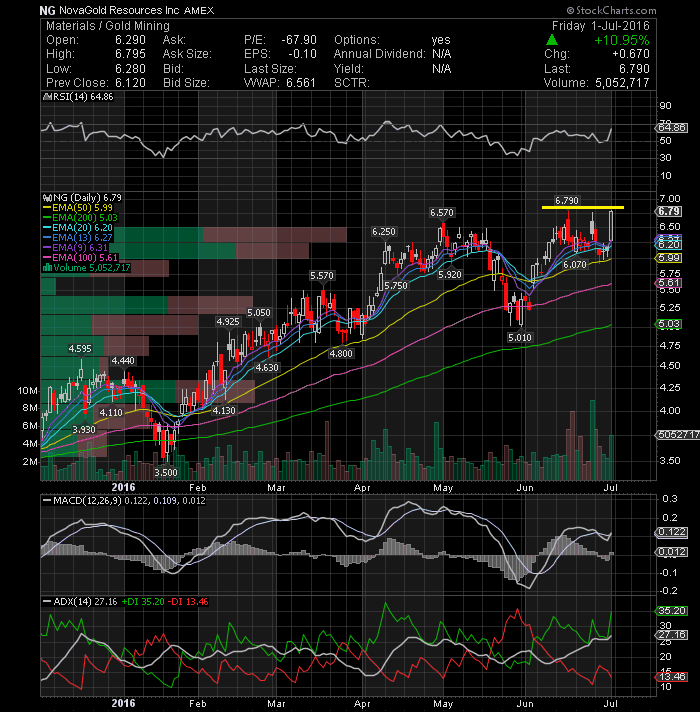
Task: Select the green EMA(200) 5.03 legend entry
Action: tap(80, 218)
